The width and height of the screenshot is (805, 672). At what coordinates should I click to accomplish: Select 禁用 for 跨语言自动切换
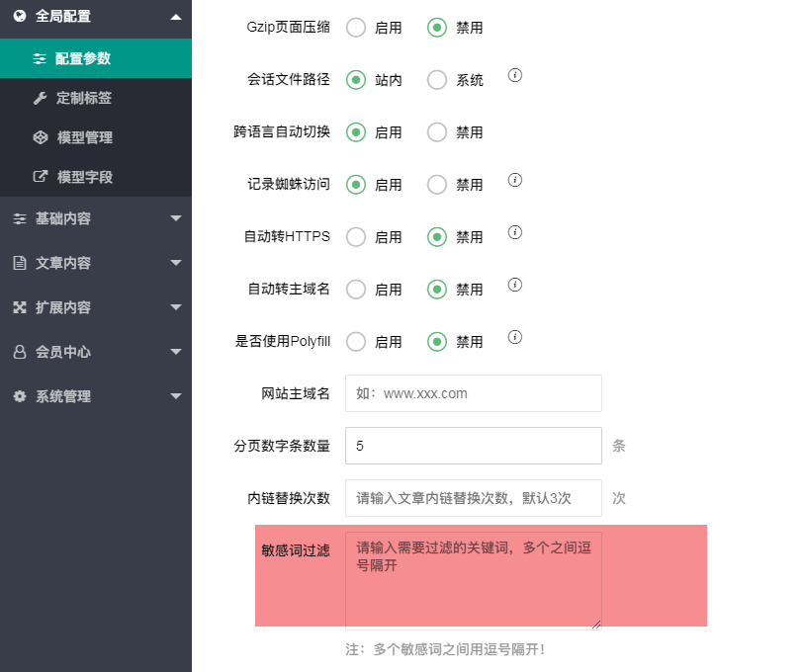point(437,132)
